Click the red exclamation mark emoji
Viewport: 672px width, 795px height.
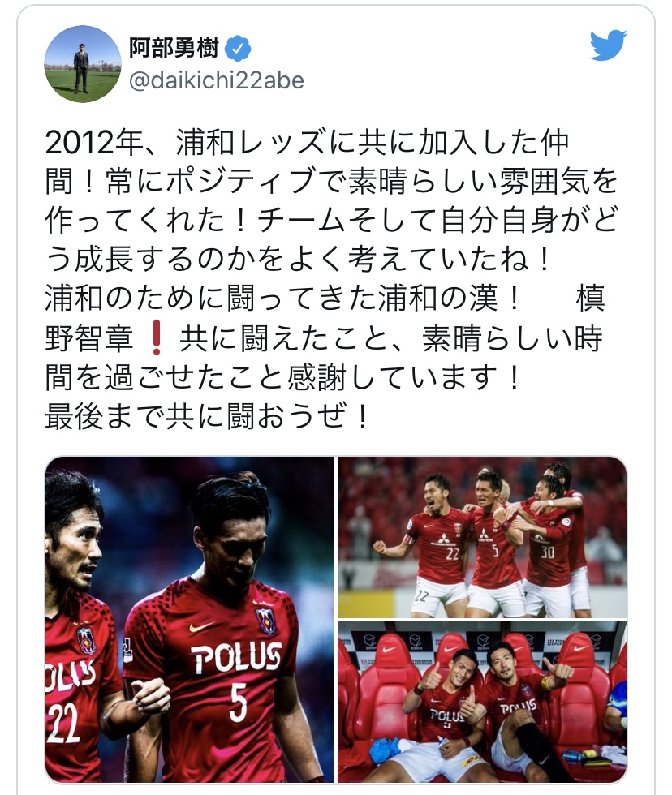point(157,339)
